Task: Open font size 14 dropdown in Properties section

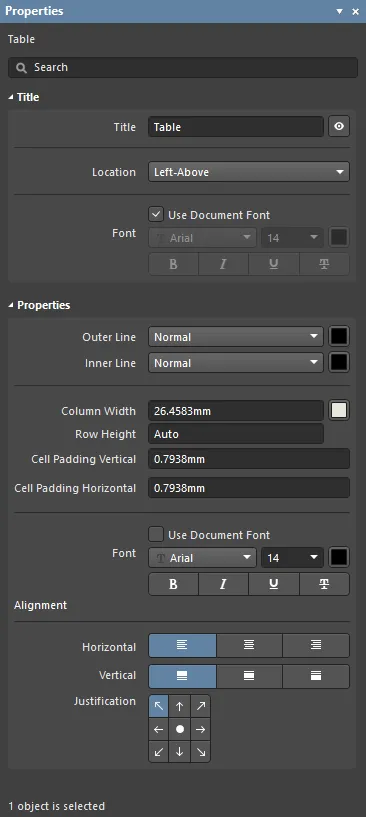Action: [x=292, y=558]
